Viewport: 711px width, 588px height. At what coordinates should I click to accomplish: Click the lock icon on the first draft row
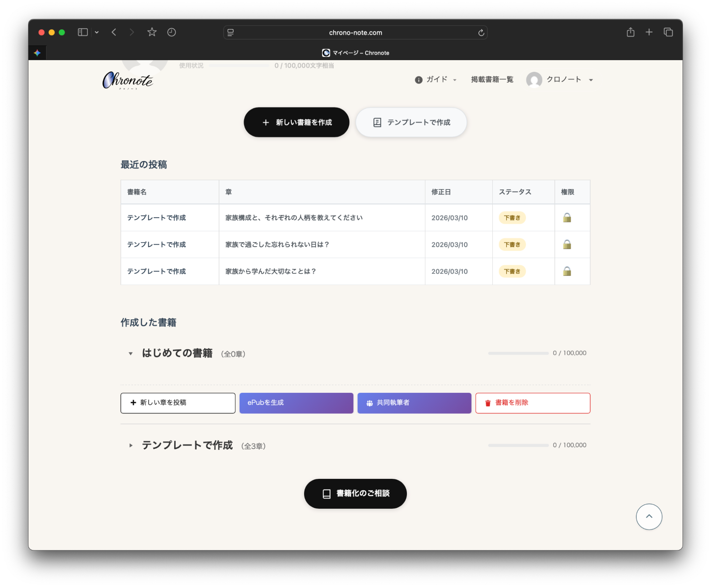[567, 218]
